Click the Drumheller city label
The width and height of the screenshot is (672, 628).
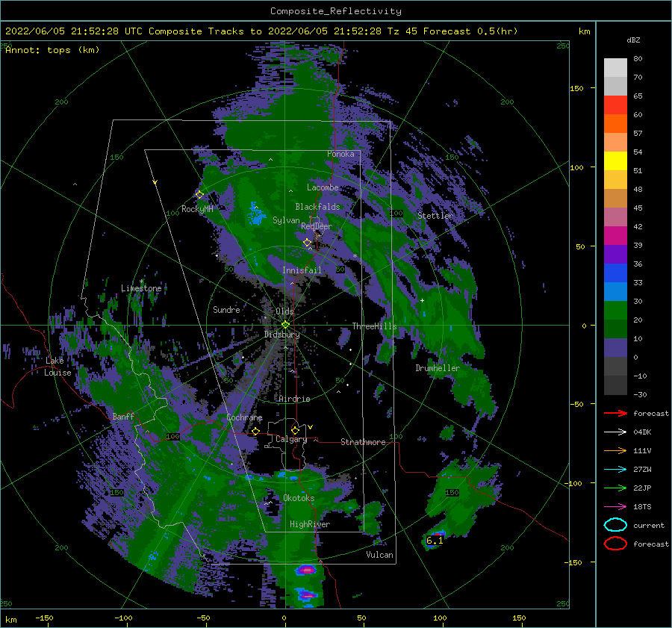(x=438, y=368)
